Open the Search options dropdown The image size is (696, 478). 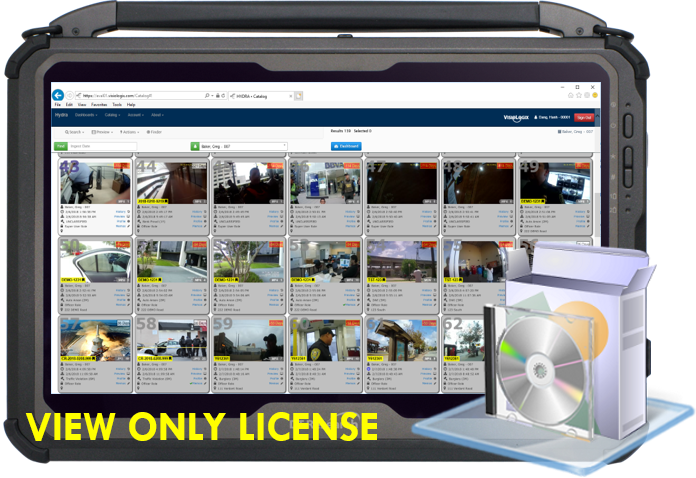tap(74, 131)
